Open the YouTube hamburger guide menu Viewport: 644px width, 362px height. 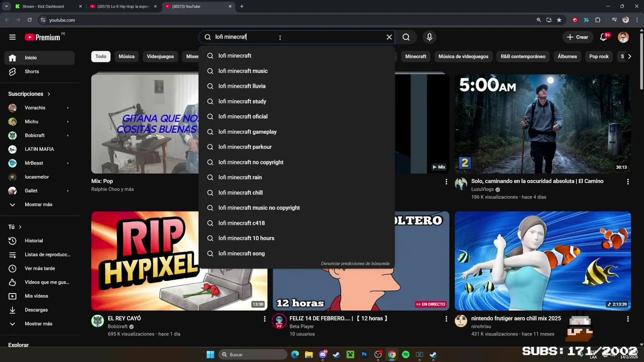tap(13, 37)
